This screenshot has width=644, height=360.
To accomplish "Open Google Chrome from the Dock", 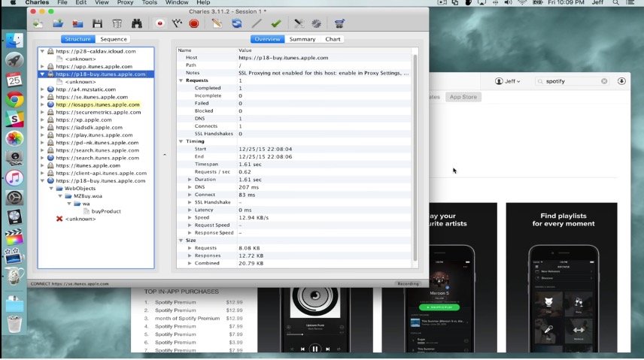I will [x=14, y=99].
